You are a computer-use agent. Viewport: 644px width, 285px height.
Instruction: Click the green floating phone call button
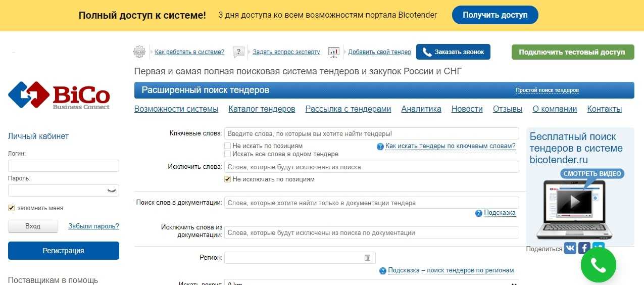click(598, 265)
